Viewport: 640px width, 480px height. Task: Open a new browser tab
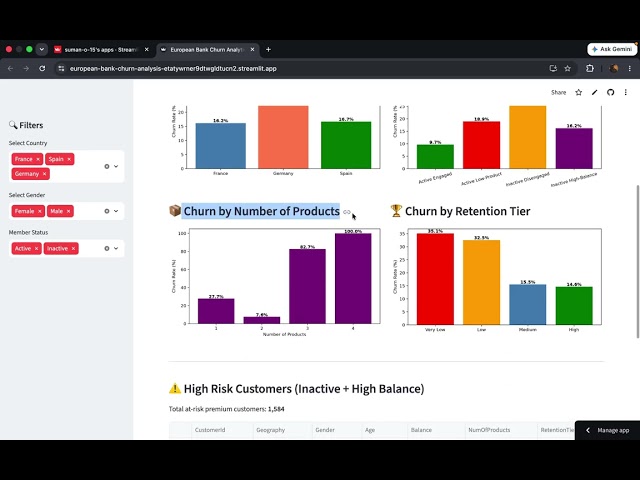268,49
